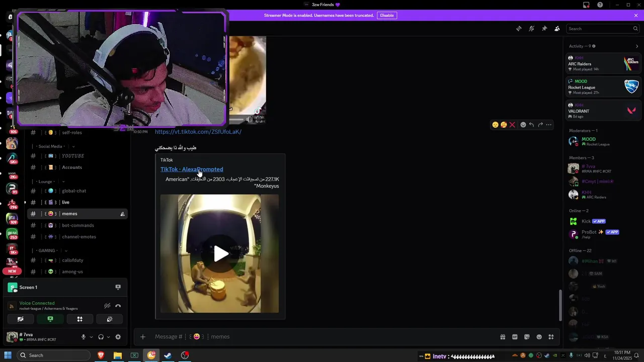Toggle noise suppression icon
The height and width of the screenshot is (362, 644).
pyautogui.click(x=107, y=306)
